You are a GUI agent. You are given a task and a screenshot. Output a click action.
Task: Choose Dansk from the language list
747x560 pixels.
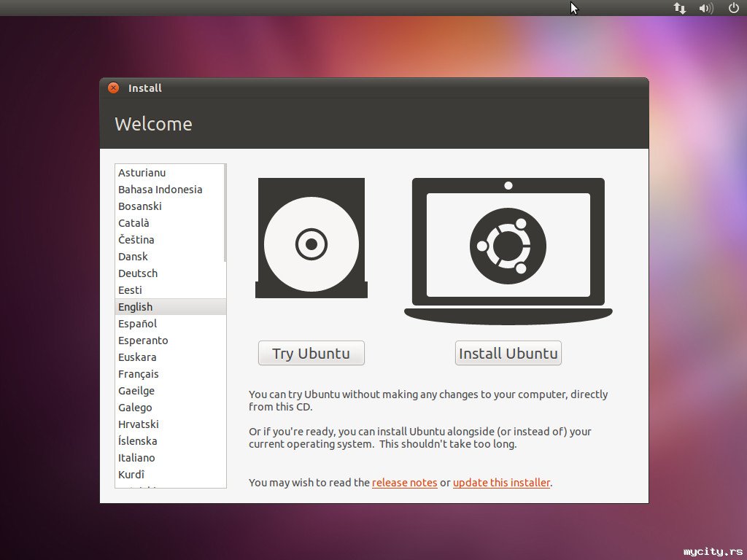click(x=169, y=257)
